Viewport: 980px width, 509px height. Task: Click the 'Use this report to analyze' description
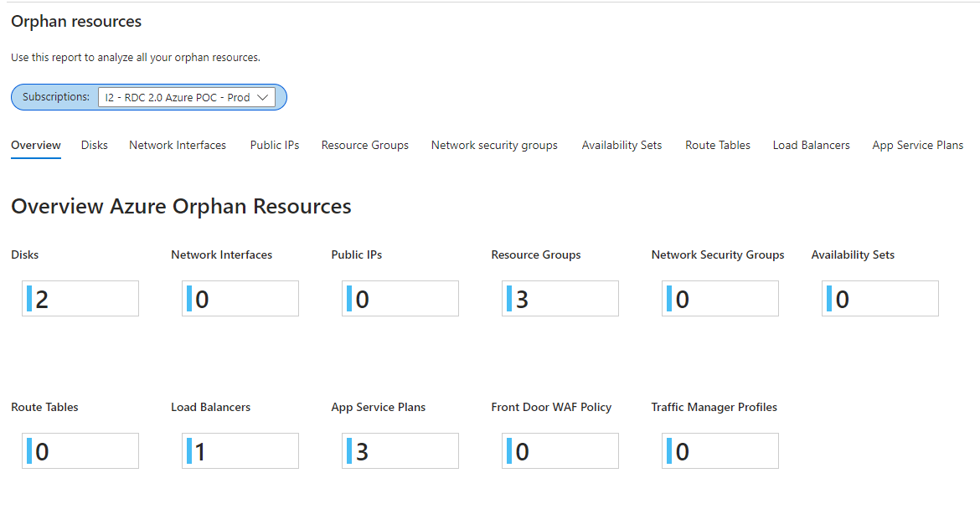(x=136, y=58)
